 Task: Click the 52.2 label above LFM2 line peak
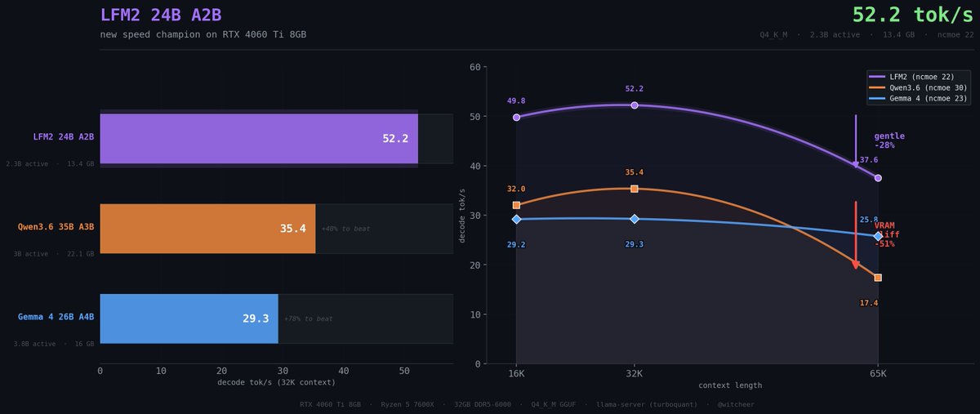tap(635, 88)
